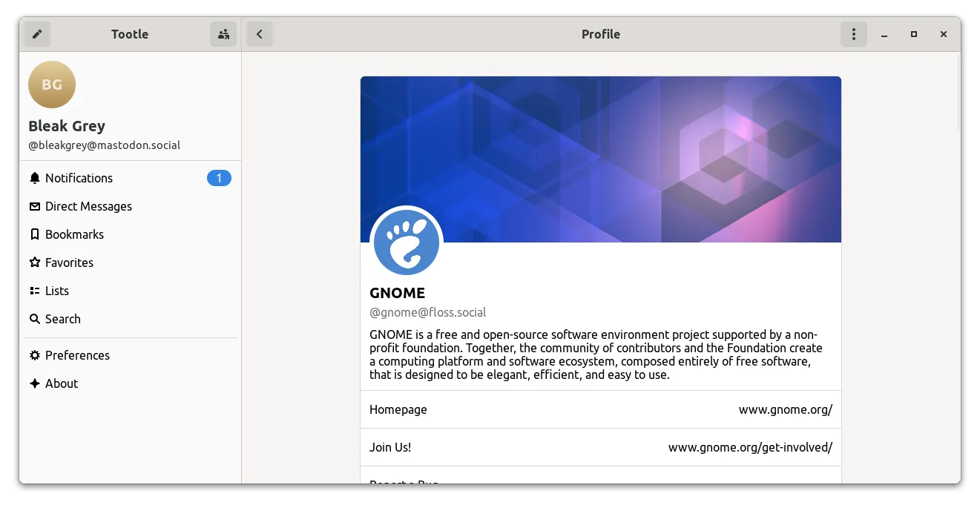
Task: Go back with the arrow button
Action: click(260, 34)
